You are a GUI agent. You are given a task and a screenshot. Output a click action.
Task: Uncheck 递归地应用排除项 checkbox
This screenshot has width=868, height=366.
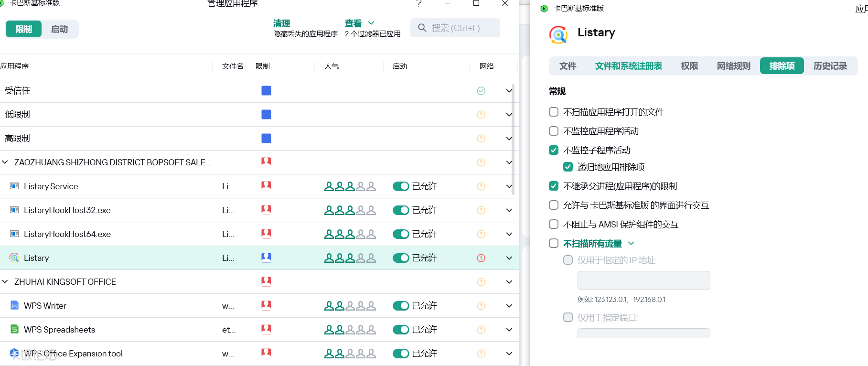click(x=568, y=167)
